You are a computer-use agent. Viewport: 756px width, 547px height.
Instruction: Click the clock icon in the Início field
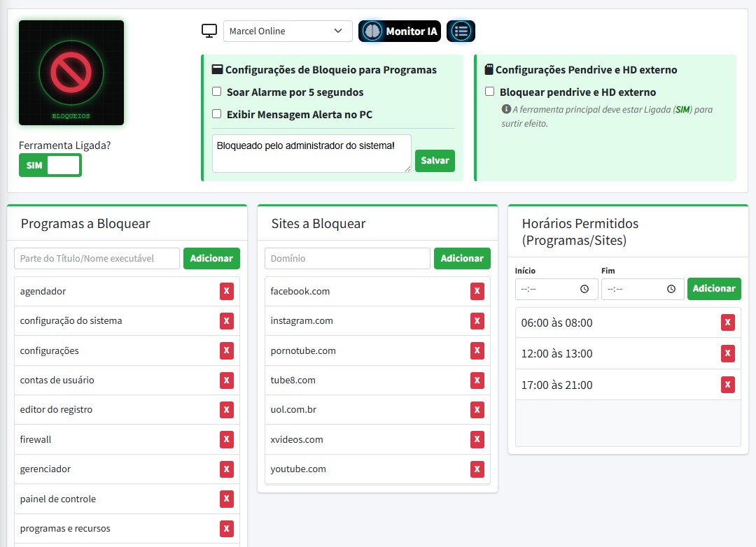coord(584,289)
